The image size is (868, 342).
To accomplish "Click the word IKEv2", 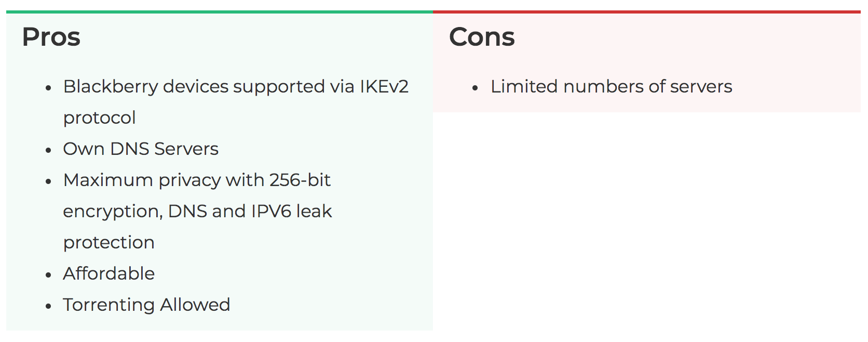I will coord(384,86).
